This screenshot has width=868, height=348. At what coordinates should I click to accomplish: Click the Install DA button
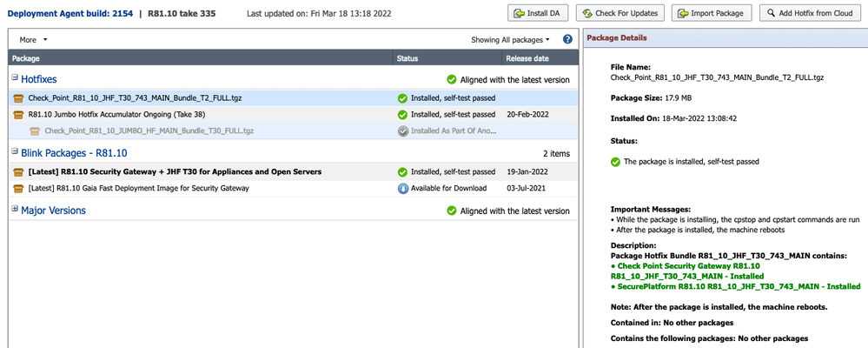[x=538, y=13]
